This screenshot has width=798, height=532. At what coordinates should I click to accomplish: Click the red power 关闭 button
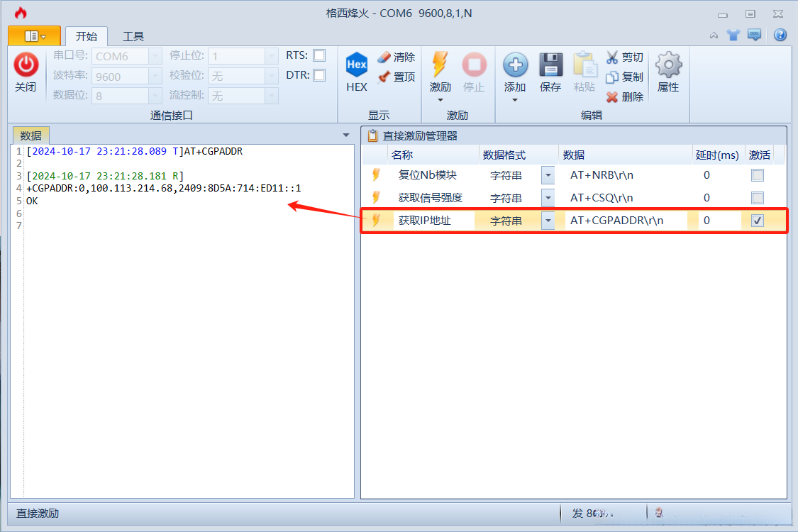coord(26,72)
